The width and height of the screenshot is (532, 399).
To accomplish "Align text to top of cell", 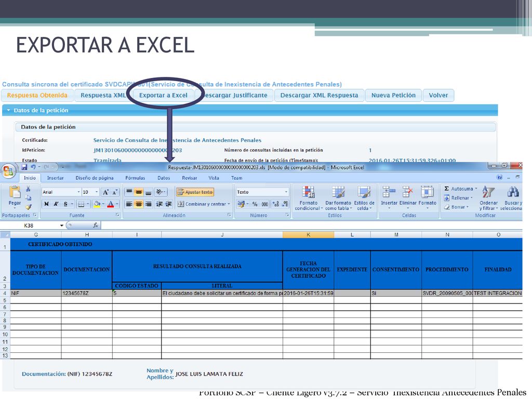I will (x=129, y=192).
